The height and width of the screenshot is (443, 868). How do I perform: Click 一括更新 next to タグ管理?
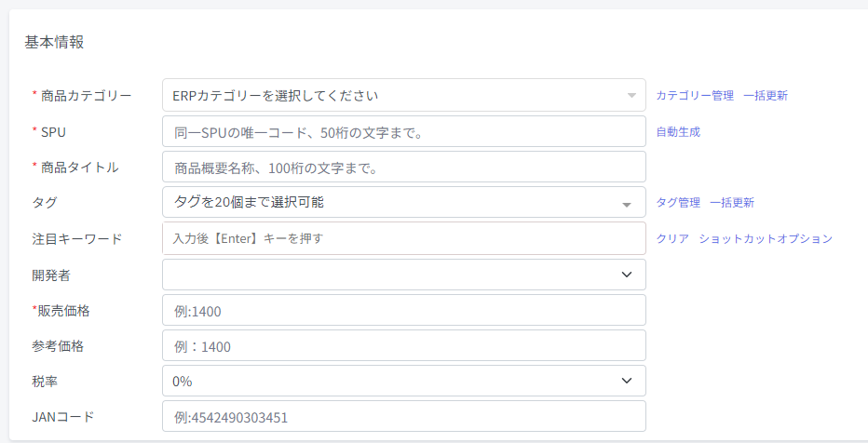pyautogui.click(x=732, y=202)
